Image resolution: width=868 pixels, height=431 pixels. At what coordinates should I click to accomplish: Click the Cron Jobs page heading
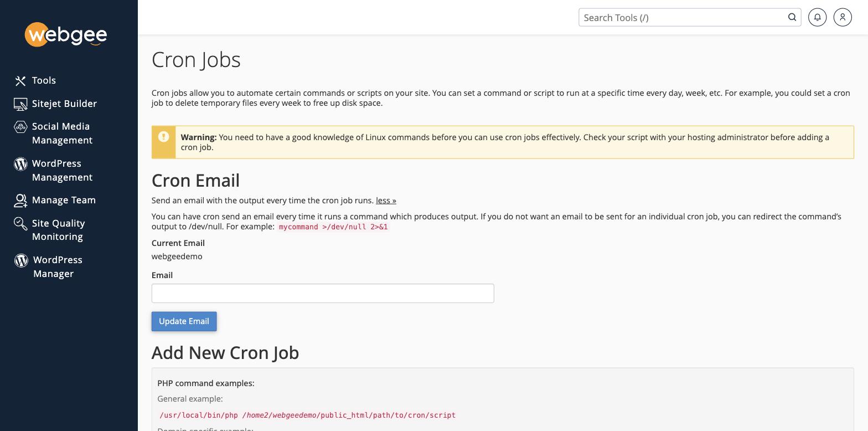tap(196, 60)
